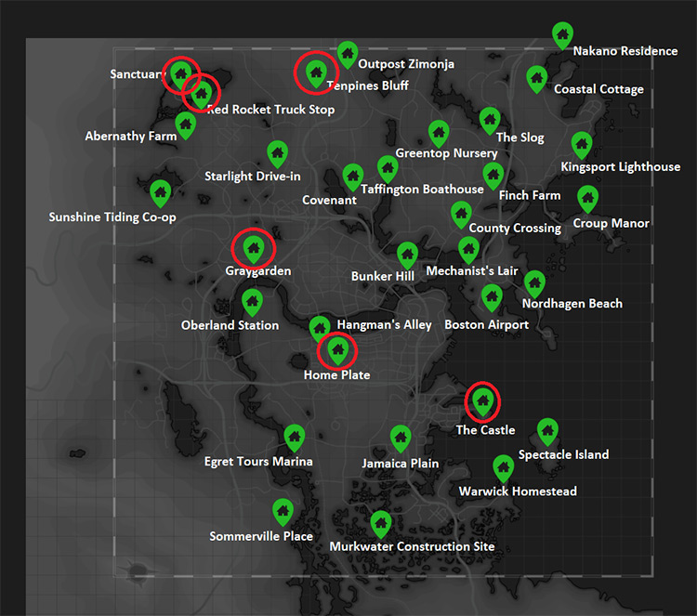Click the 'Abernathy Farm' text label
The width and height of the screenshot is (697, 616).
[x=131, y=136]
